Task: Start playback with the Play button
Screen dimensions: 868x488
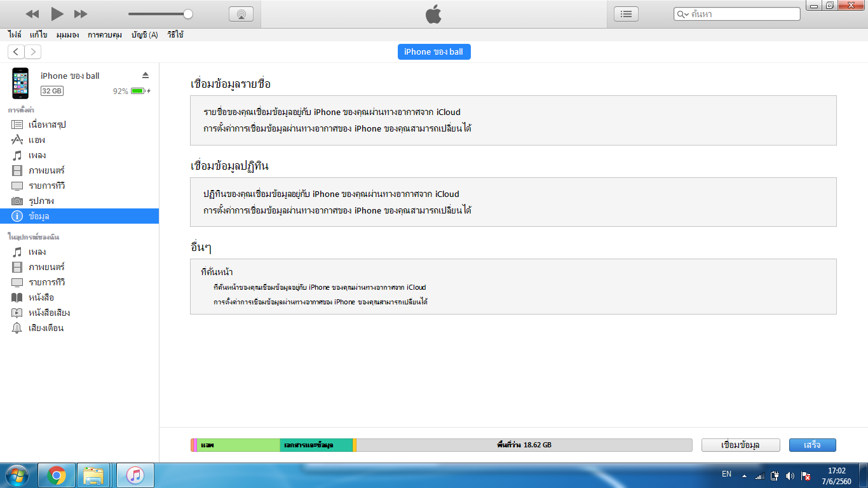Action: click(x=57, y=14)
